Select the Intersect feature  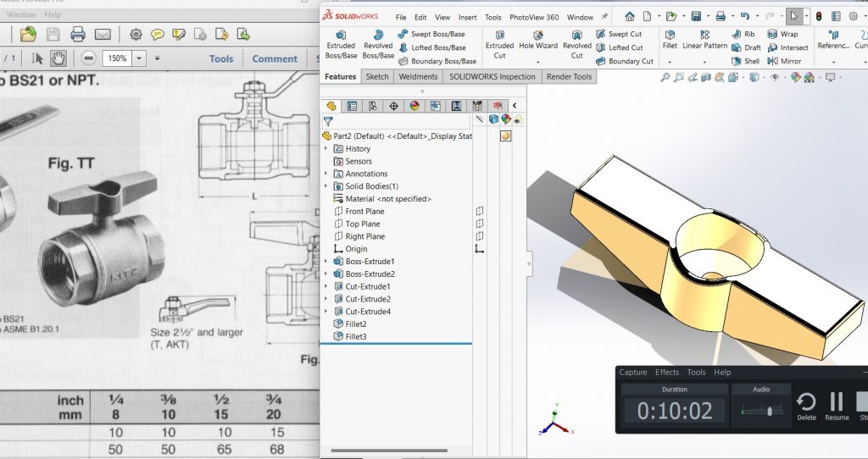(x=788, y=47)
